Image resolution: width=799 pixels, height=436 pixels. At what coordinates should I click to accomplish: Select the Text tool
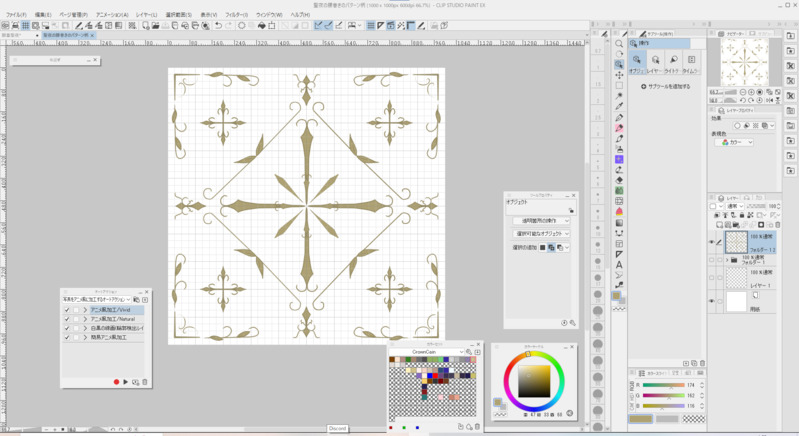pyautogui.click(x=619, y=265)
